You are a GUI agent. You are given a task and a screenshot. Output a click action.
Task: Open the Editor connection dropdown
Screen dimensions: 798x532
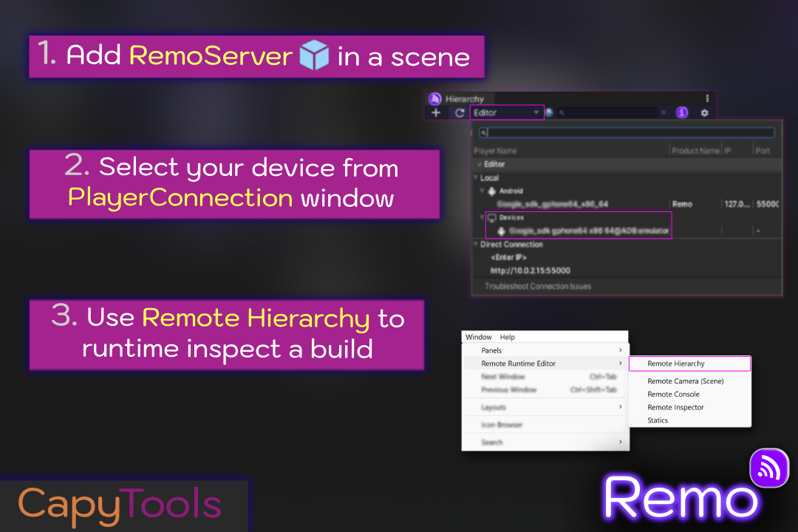pyautogui.click(x=507, y=112)
